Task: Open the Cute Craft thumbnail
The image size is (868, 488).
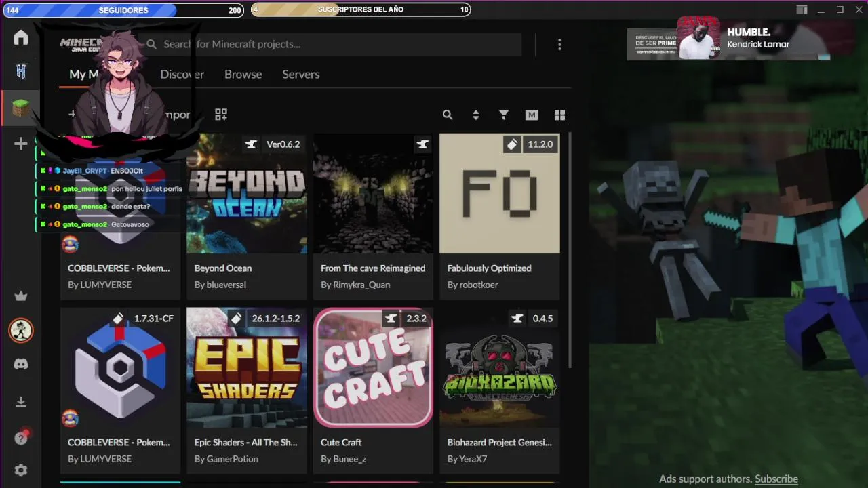Action: (x=373, y=367)
